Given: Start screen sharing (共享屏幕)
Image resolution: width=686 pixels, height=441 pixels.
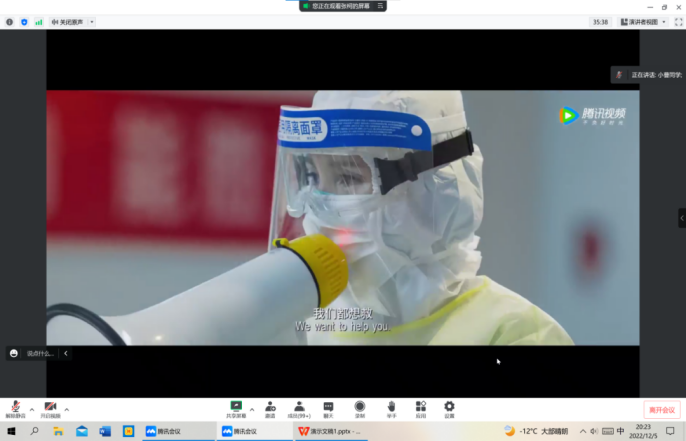Looking at the screenshot, I should pos(236,410).
